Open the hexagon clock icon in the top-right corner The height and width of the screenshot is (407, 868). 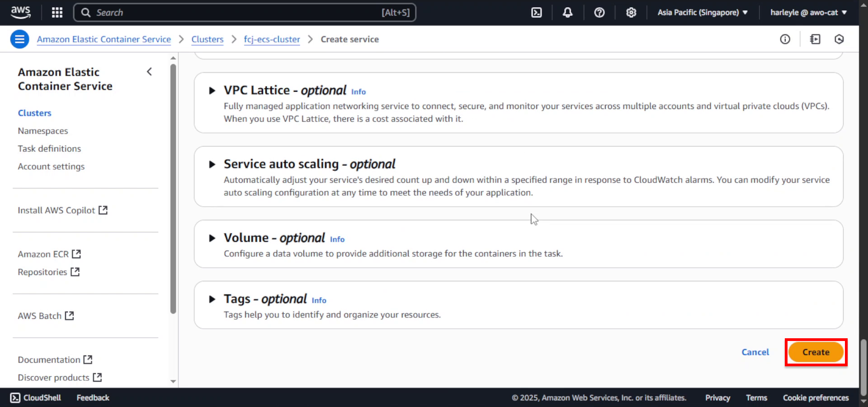pos(839,39)
